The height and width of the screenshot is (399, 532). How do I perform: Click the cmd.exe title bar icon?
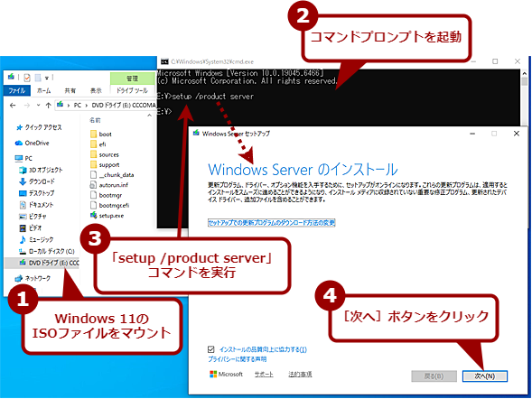point(164,61)
